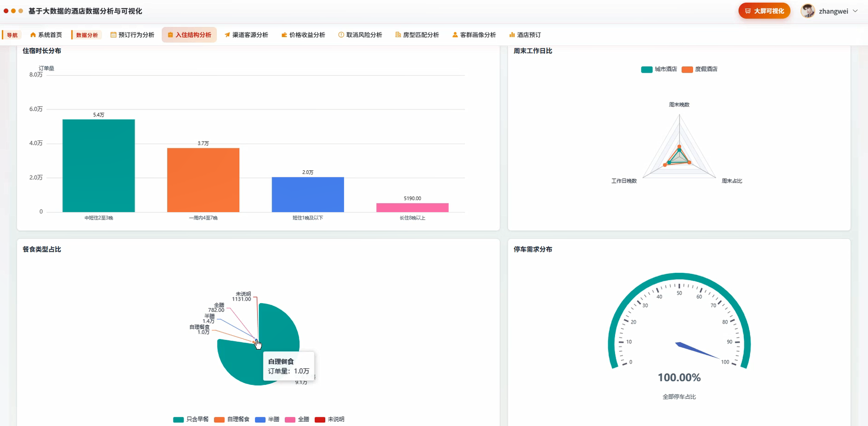Click the 长住8晚以上 pink bar
Screen dimensions: 868x426
pos(412,208)
